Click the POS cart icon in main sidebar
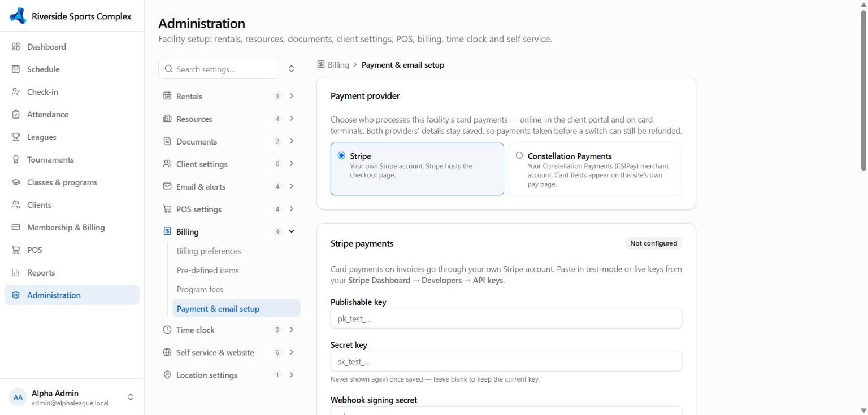868x415 pixels. click(16, 250)
